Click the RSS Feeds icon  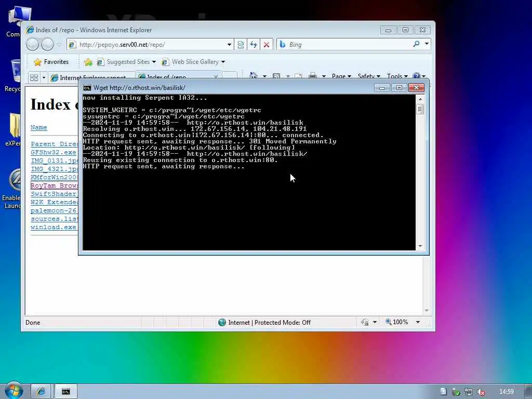tap(276, 76)
